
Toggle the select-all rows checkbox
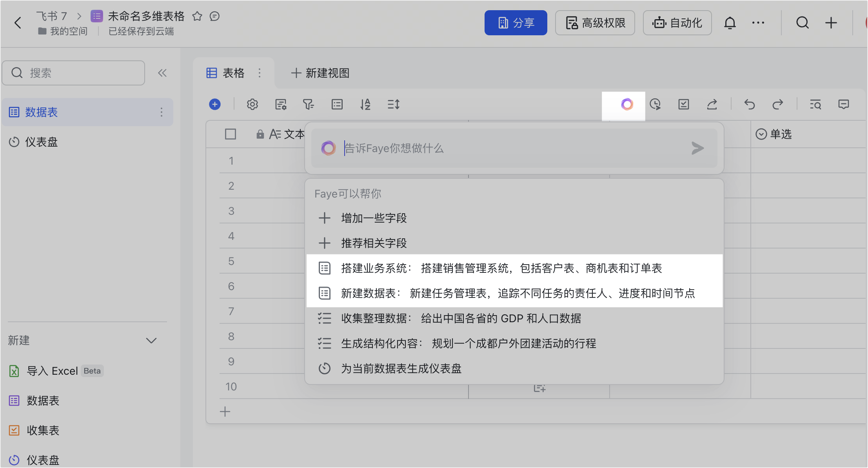[231, 134]
